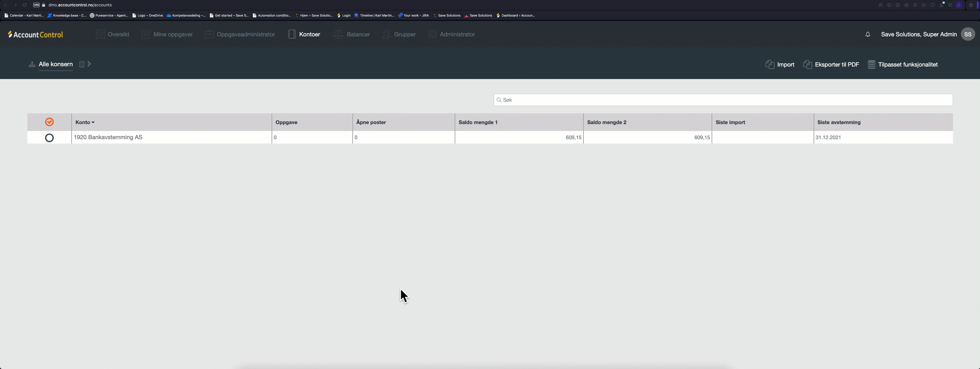Click the Søk search field
Viewport: 980px width, 369px height.
pos(723,100)
